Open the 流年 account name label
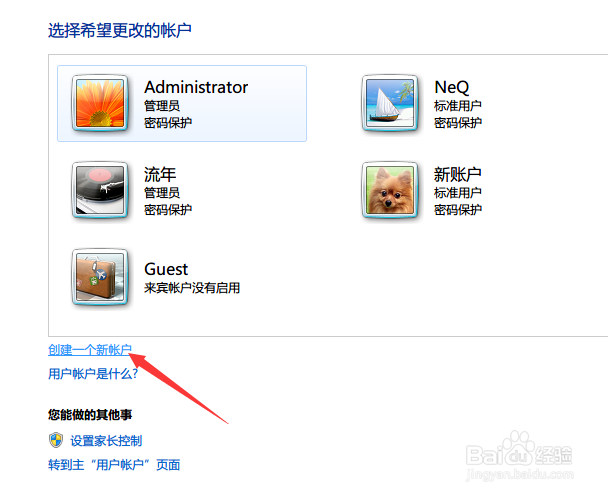608x496 pixels. point(160,175)
